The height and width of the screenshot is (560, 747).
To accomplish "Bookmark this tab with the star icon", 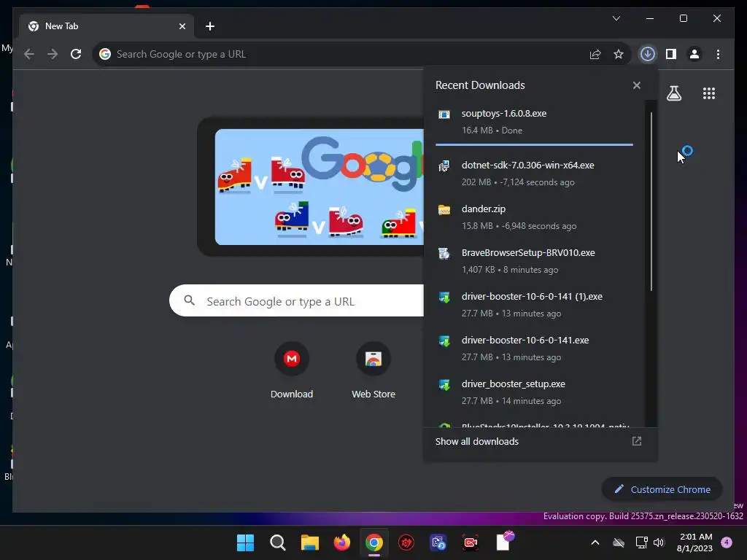I will tap(619, 54).
